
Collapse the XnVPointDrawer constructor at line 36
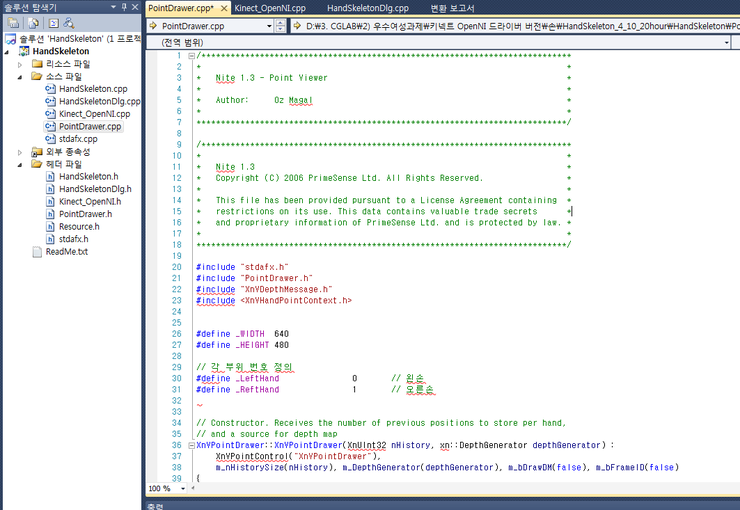coord(192,445)
